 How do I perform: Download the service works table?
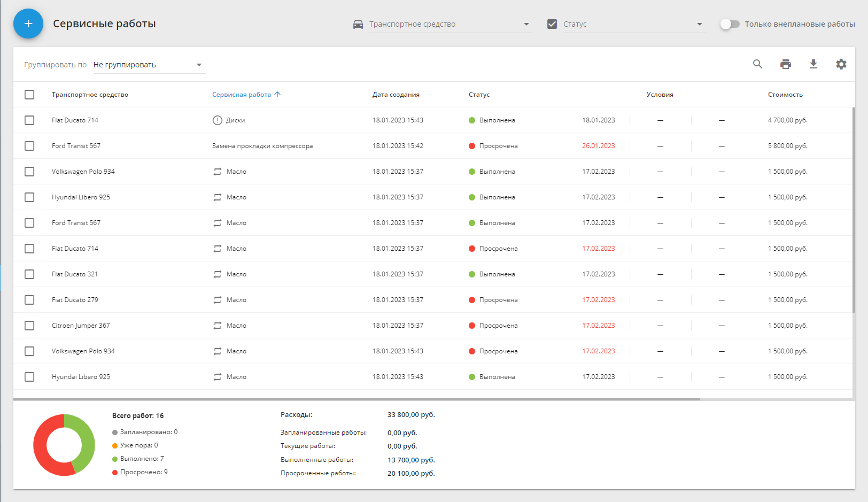click(813, 64)
